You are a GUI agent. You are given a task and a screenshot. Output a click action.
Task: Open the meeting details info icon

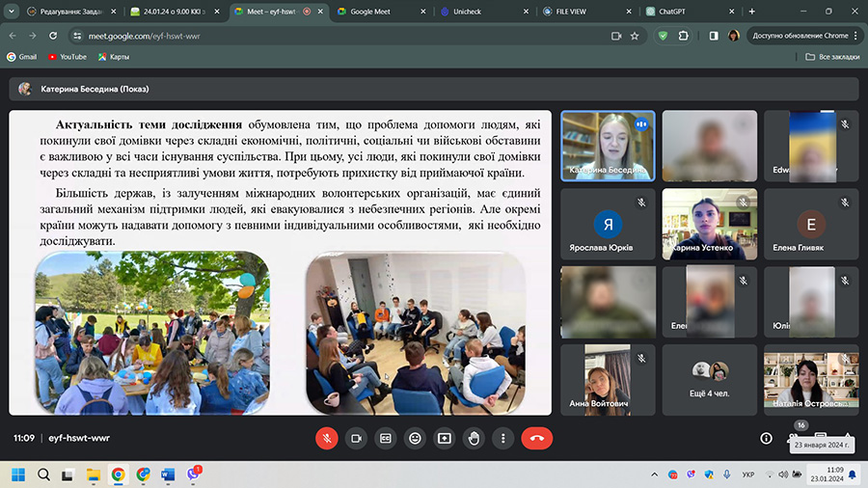(x=766, y=438)
